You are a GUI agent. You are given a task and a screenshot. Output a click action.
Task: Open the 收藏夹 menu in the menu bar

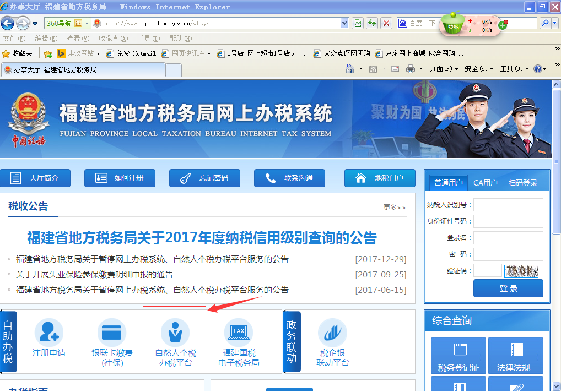114,38
